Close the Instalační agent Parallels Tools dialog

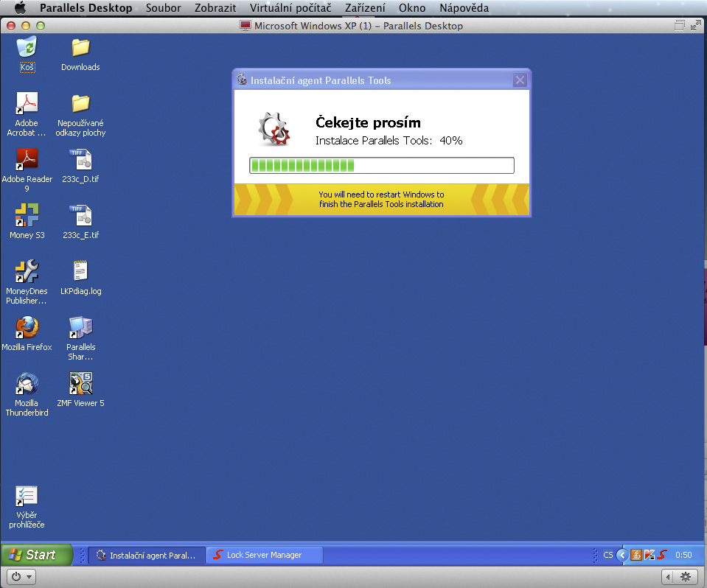520,80
